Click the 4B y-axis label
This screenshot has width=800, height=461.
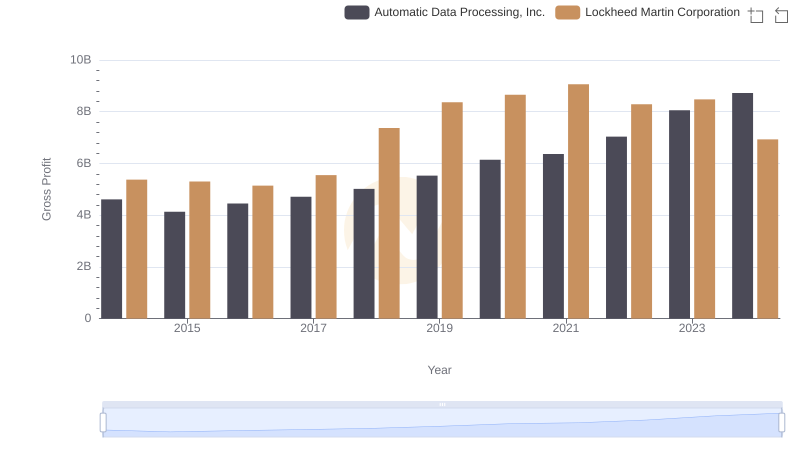[x=84, y=215]
